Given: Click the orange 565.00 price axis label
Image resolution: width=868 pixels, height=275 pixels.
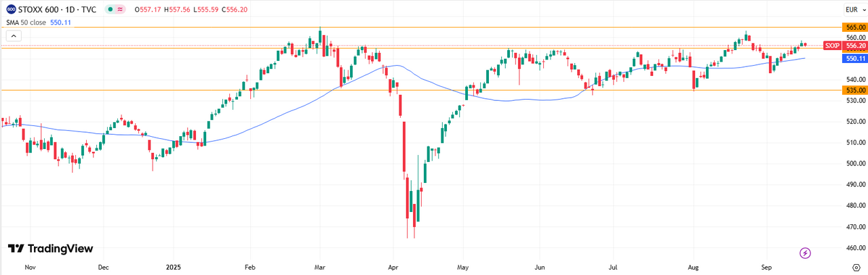Looking at the screenshot, I should tap(856, 27).
